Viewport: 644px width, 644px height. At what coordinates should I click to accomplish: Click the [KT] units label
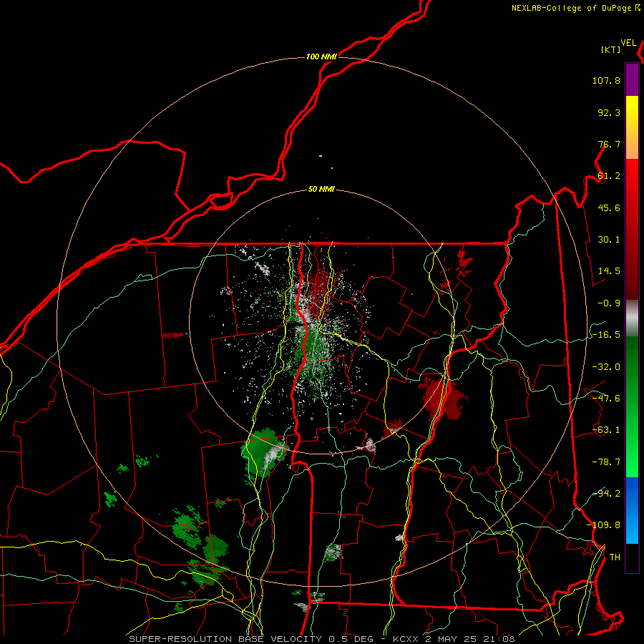(611, 49)
